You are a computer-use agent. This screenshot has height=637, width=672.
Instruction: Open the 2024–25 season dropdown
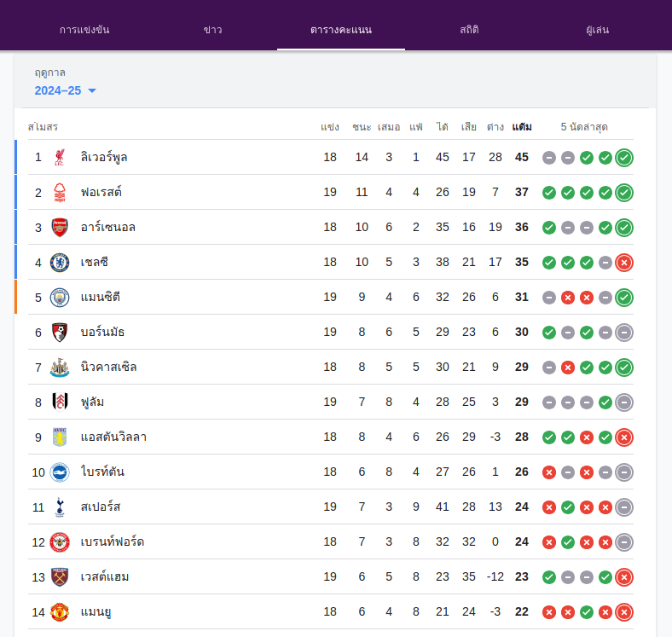tap(65, 90)
